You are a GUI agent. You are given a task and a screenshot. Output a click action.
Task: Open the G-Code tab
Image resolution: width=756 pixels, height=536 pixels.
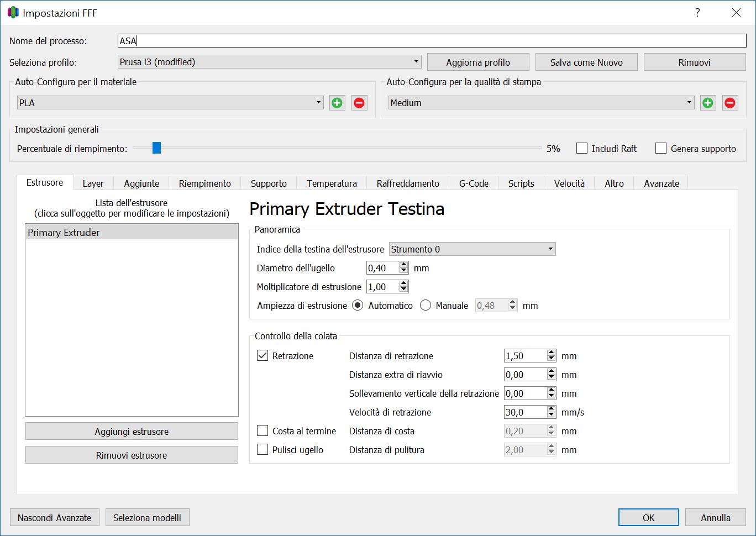[474, 183]
